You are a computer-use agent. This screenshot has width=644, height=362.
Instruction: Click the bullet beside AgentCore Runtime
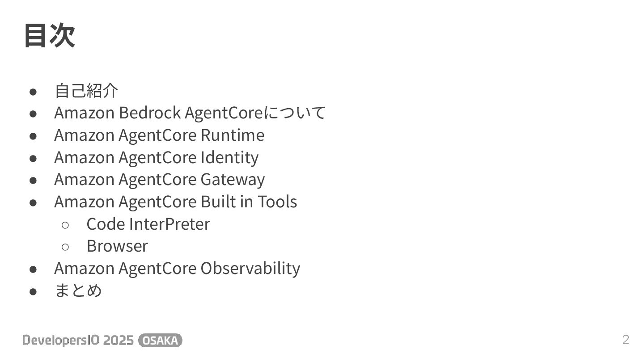pos(33,136)
